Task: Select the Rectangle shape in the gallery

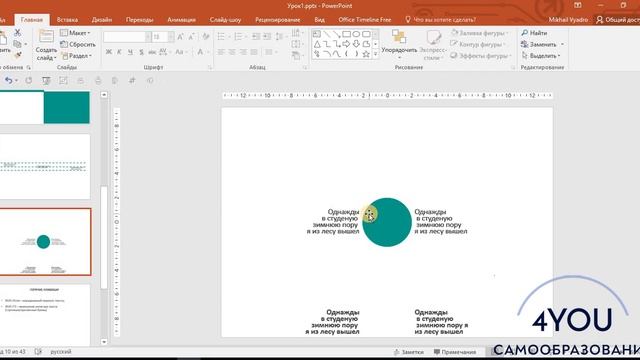Action: [347, 34]
